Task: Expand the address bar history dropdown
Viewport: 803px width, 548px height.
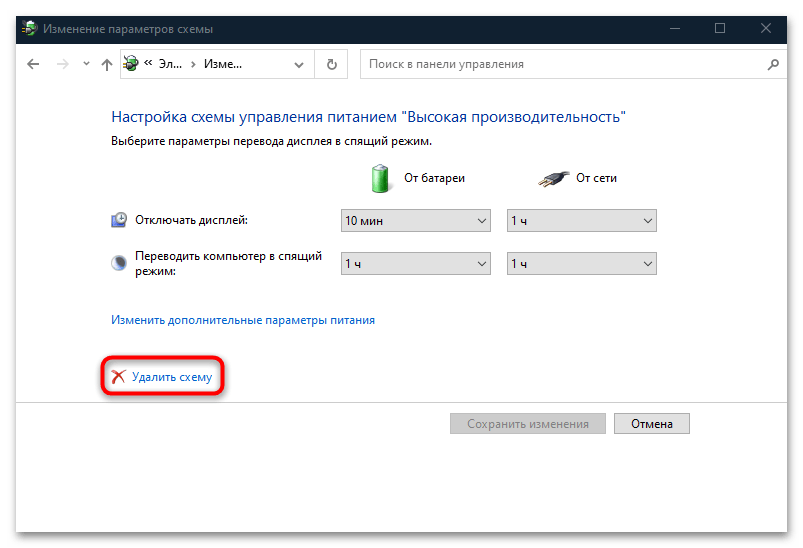Action: click(x=298, y=64)
